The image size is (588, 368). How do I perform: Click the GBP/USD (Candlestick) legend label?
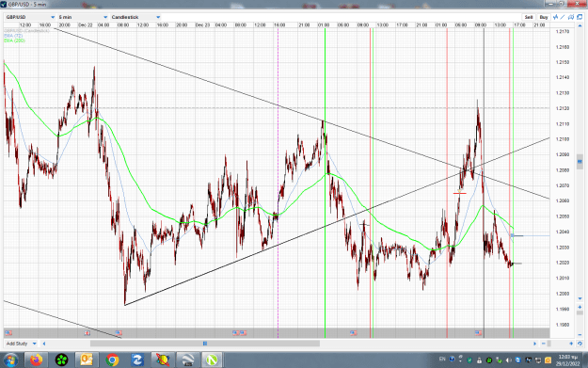pos(26,31)
